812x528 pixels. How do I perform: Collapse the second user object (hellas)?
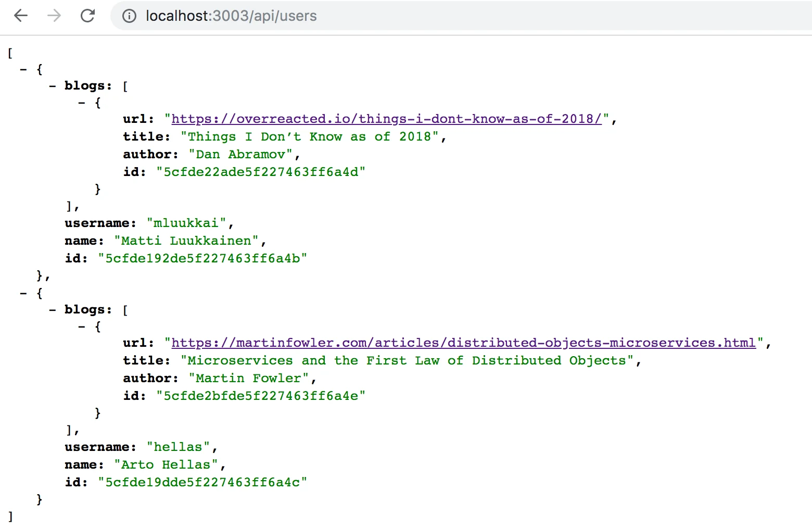pyautogui.click(x=23, y=293)
